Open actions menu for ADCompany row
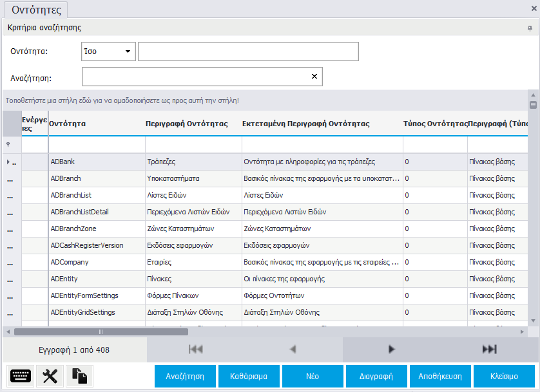Screen dimensions: 540x392 click(10, 263)
